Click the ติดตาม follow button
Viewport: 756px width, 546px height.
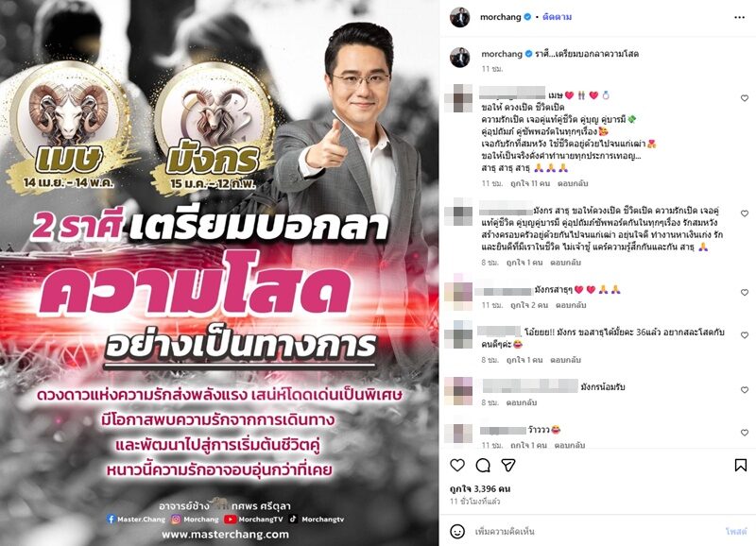coord(557,17)
